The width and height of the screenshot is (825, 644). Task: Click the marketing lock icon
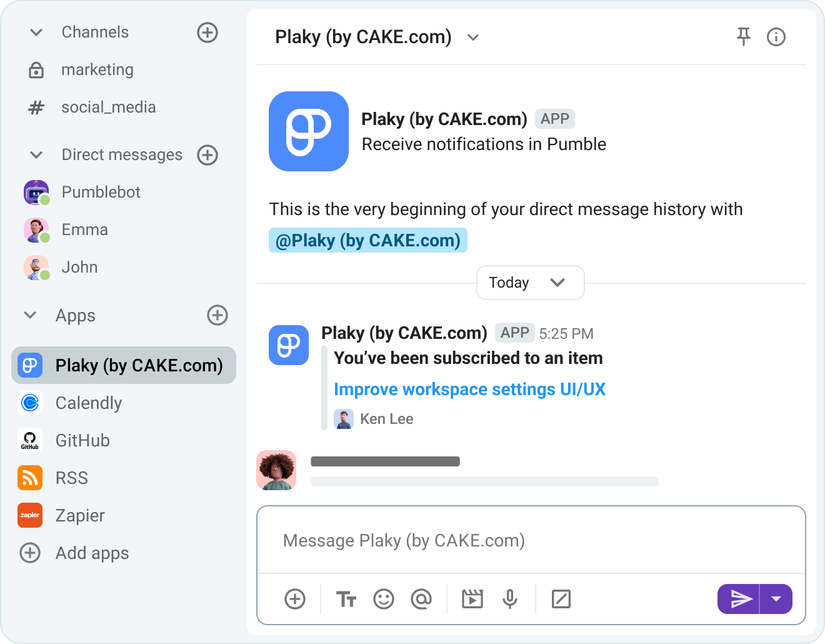(x=36, y=70)
